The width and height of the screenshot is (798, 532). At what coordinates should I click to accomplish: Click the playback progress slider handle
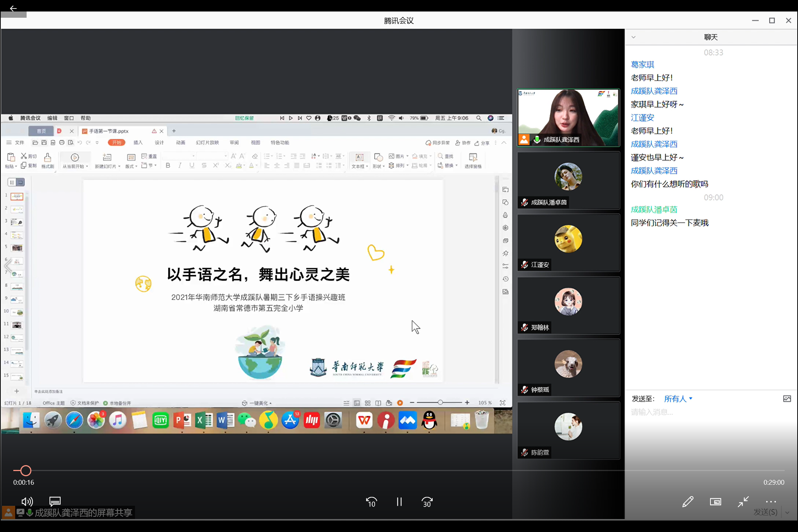pyautogui.click(x=25, y=470)
